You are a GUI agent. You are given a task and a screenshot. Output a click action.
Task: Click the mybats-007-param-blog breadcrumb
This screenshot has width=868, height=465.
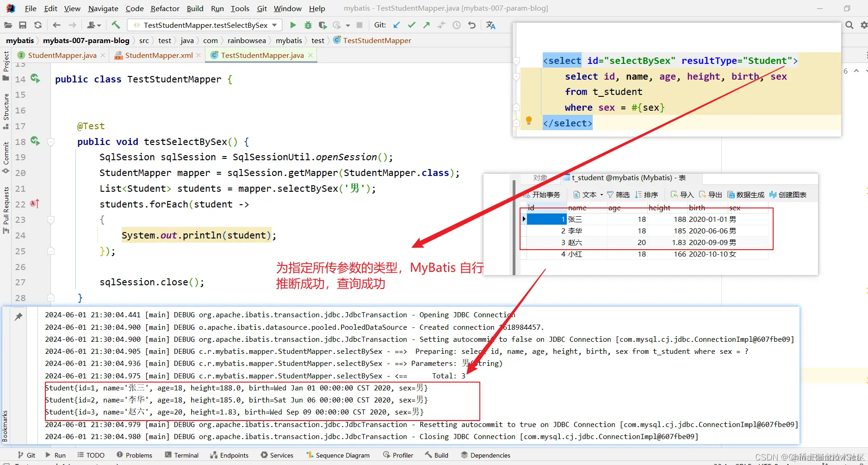click(x=86, y=40)
